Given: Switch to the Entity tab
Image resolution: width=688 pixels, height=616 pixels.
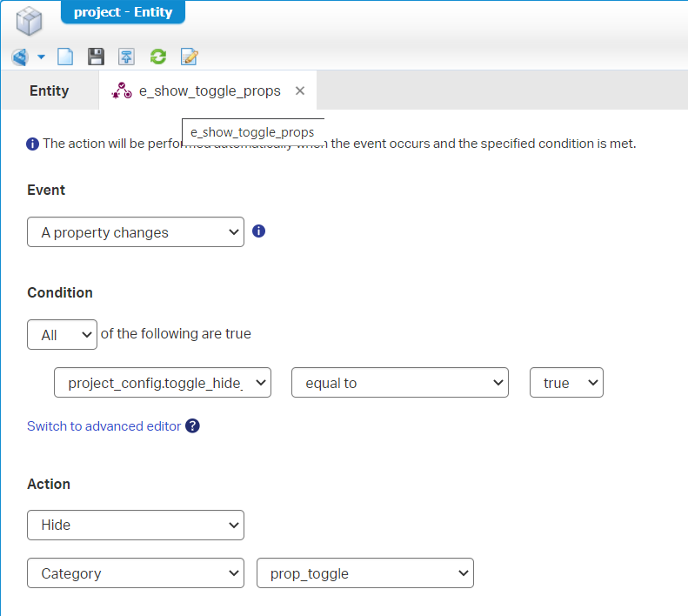Looking at the screenshot, I should (x=49, y=90).
